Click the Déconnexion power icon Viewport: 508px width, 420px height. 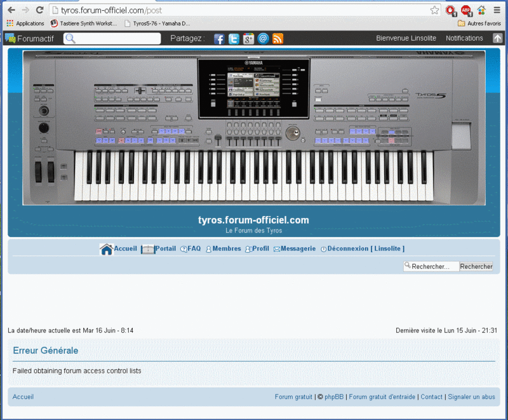pos(324,249)
